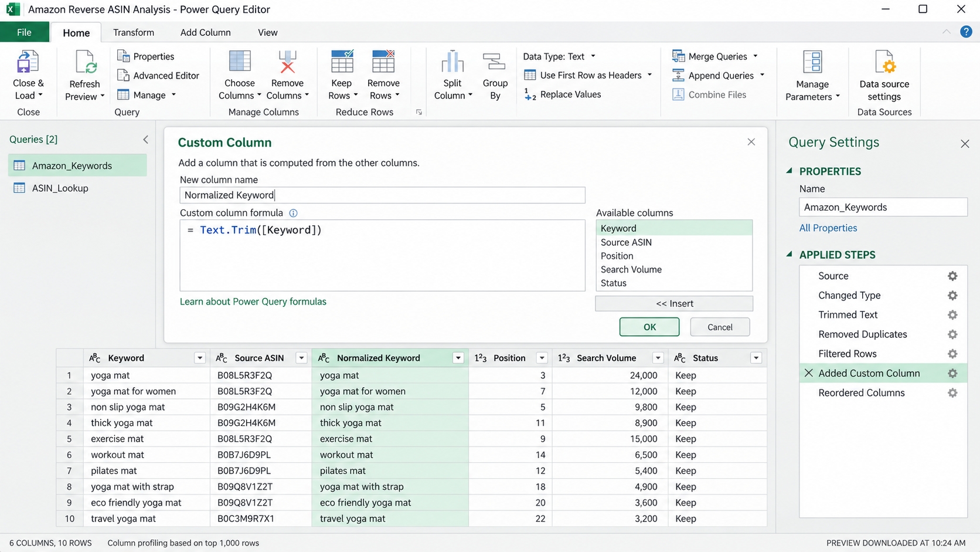Select Search Volume in Available columns
Image resolution: width=980 pixels, height=552 pixels.
(674, 269)
